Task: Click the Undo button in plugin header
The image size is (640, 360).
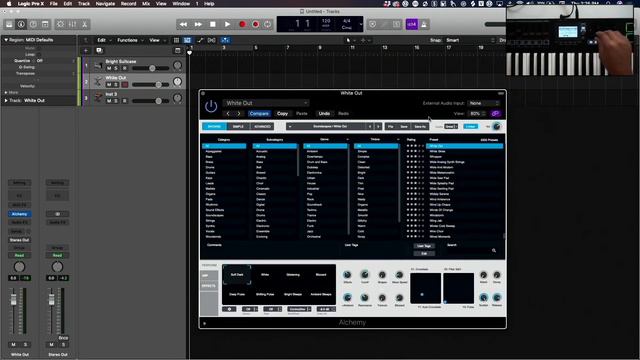Action: (324, 113)
